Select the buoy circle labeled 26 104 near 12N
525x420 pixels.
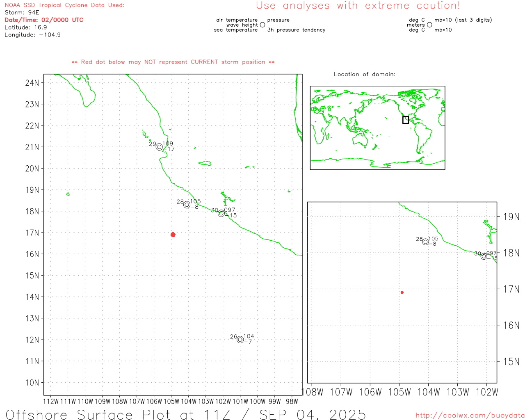tap(240, 340)
